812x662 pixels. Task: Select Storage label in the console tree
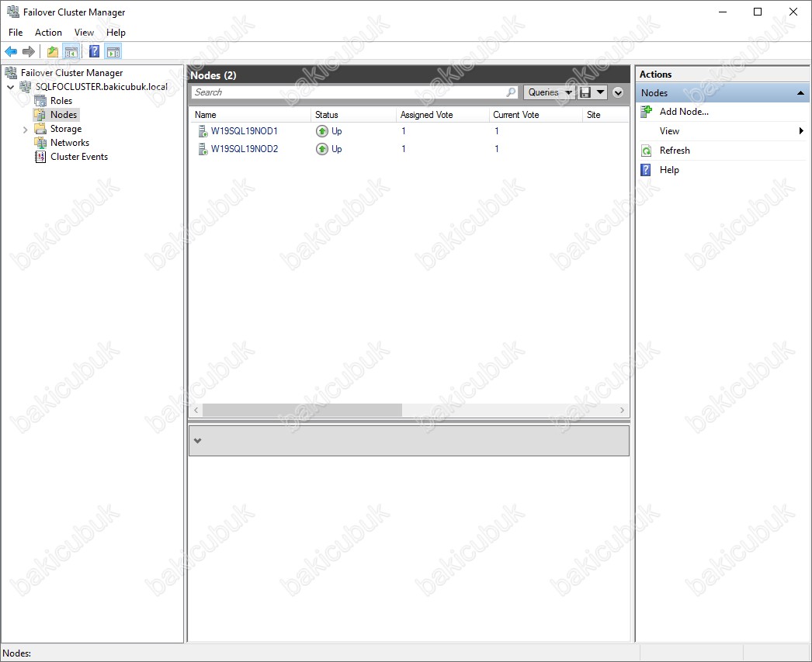point(66,128)
